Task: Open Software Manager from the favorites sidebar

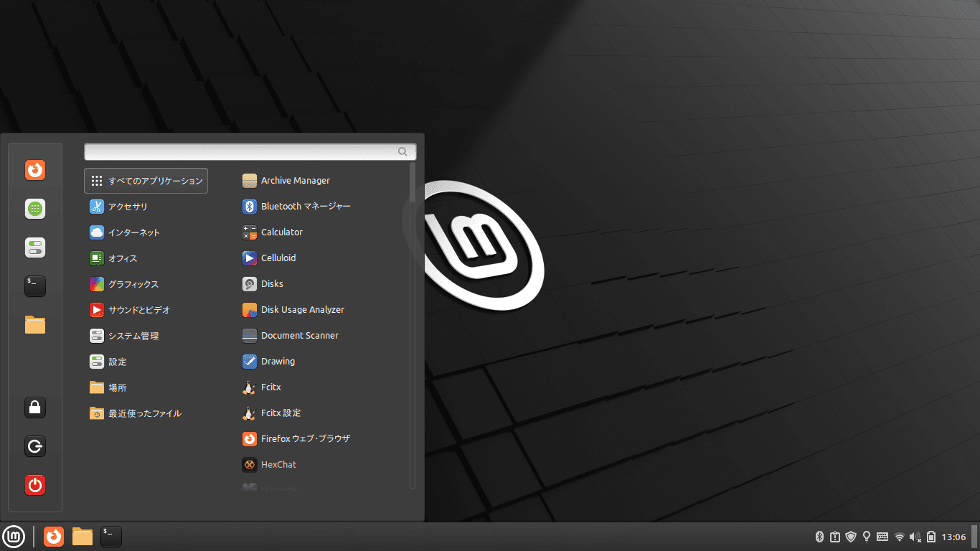Action: [35, 209]
